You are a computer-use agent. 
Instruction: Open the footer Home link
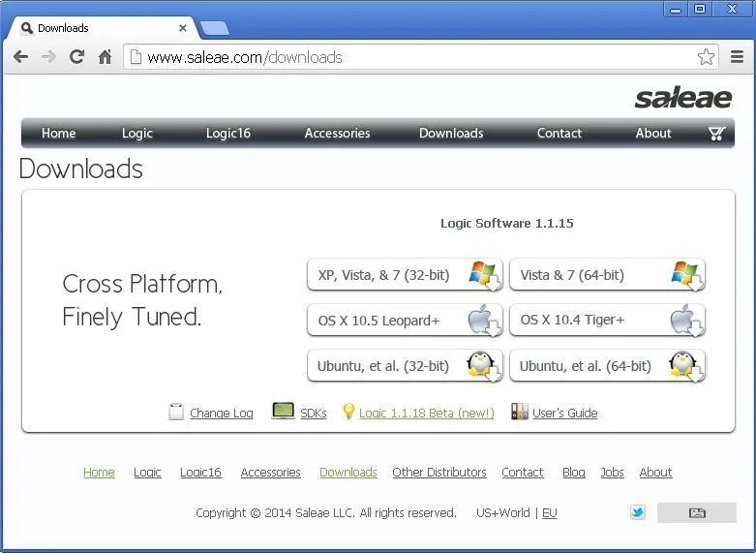click(x=99, y=472)
